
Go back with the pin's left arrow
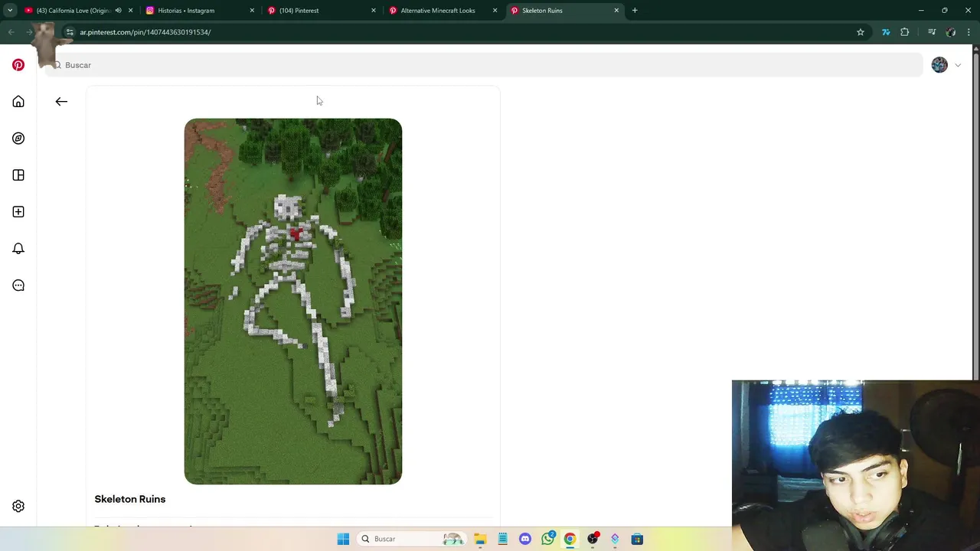pos(61,101)
